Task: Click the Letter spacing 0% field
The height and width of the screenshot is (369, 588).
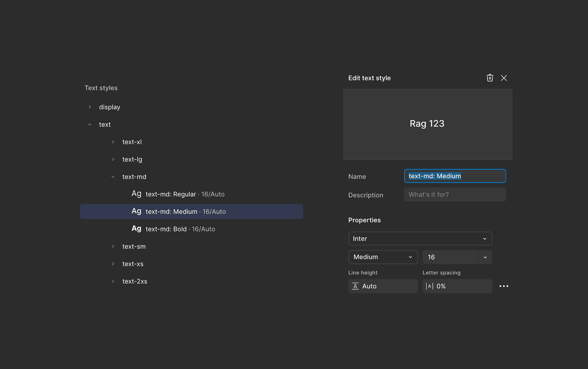Action: [457, 286]
